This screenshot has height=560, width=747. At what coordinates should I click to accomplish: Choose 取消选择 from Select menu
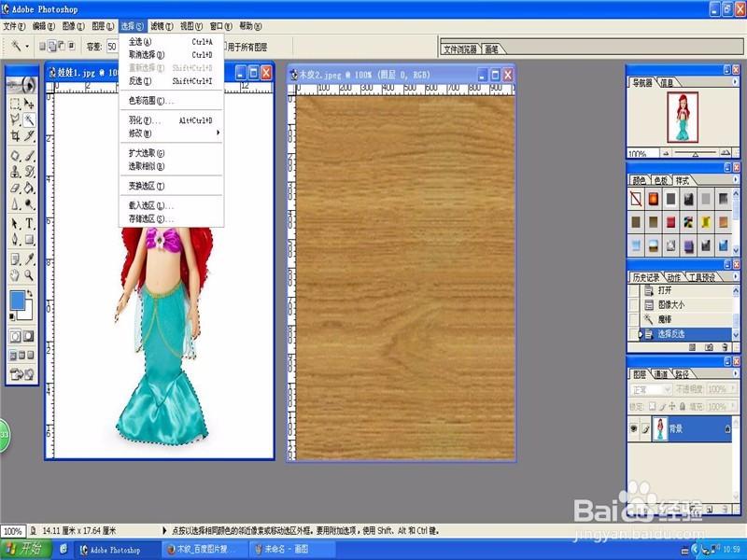(171, 55)
